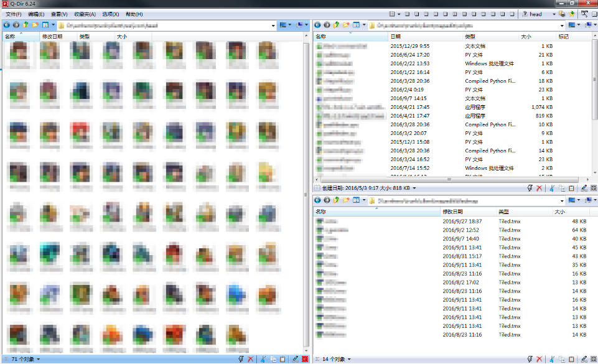Go up one folder in upper-right pane
The width and height of the screenshot is (598, 364).
click(x=337, y=25)
